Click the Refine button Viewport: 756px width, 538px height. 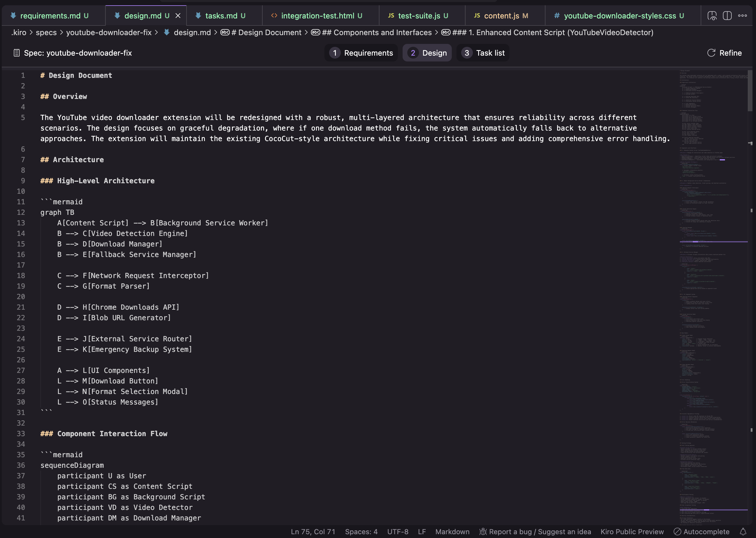pyautogui.click(x=725, y=53)
